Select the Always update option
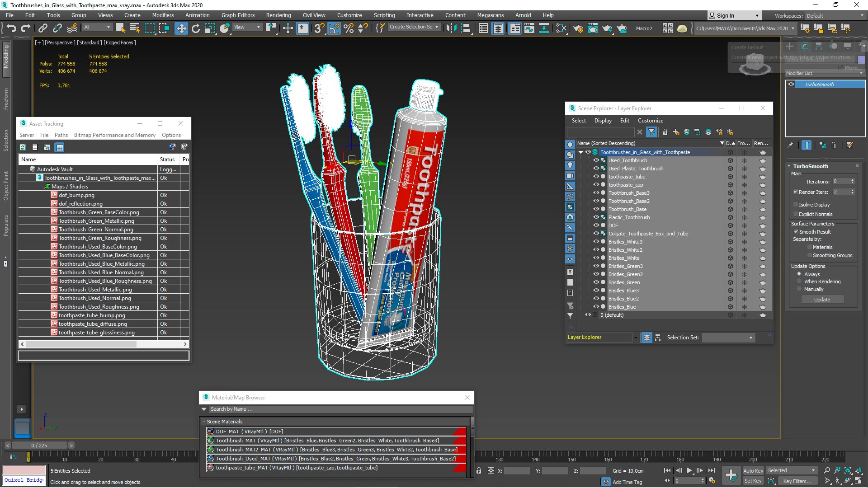 point(799,274)
